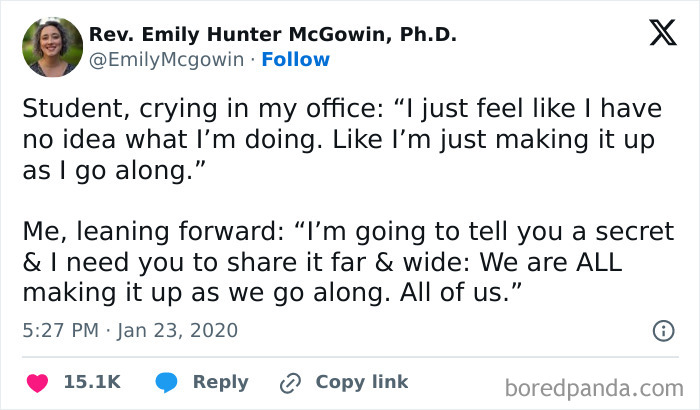Click the 'Jan 23, 2020' date text
Screen dimensions: 700x410
(180, 329)
